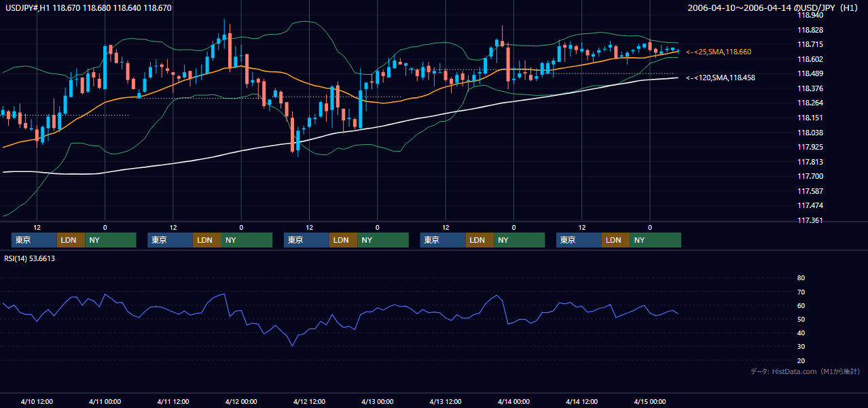868x408 pixels.
Task: Click the 117.587 price axis label
Action: pos(810,192)
